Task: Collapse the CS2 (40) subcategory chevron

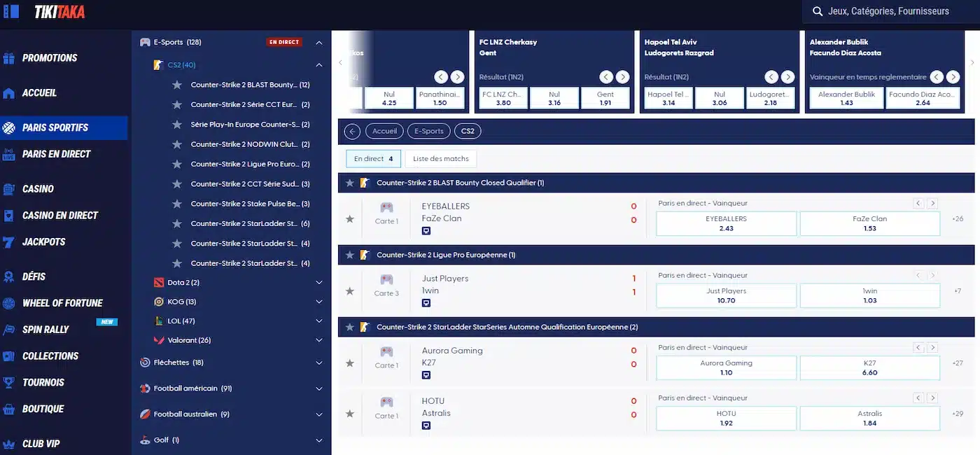Action: pyautogui.click(x=319, y=65)
